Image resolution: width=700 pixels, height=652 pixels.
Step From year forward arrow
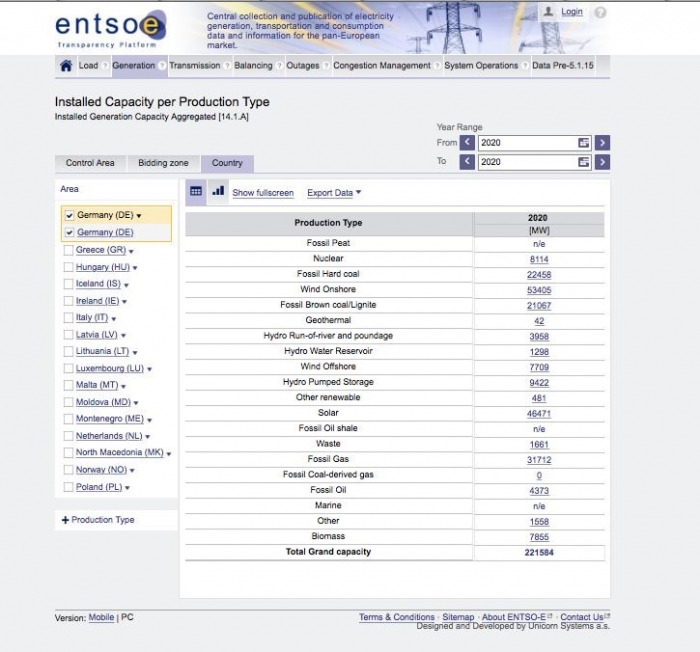coord(602,143)
